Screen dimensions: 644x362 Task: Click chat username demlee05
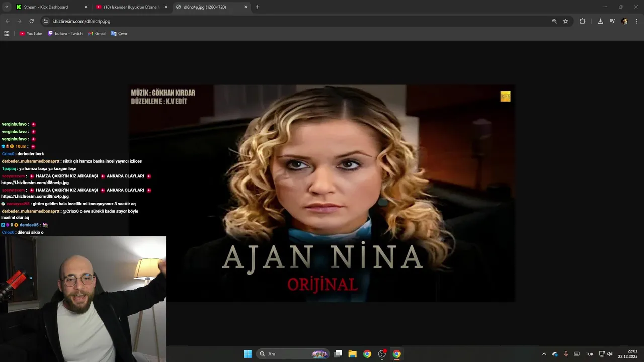29,225
